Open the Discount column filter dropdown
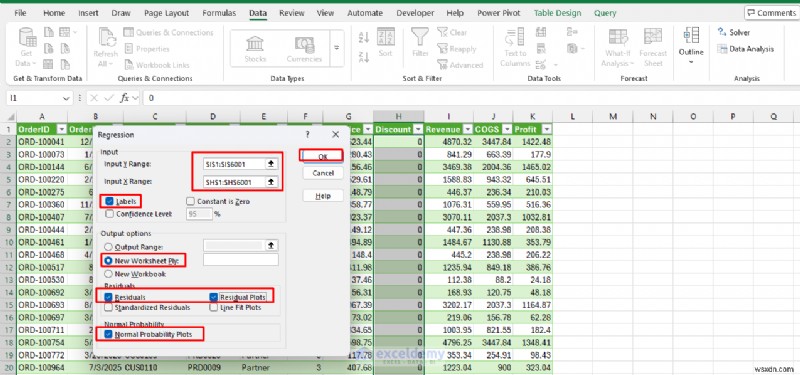800x375 pixels. tap(418, 130)
